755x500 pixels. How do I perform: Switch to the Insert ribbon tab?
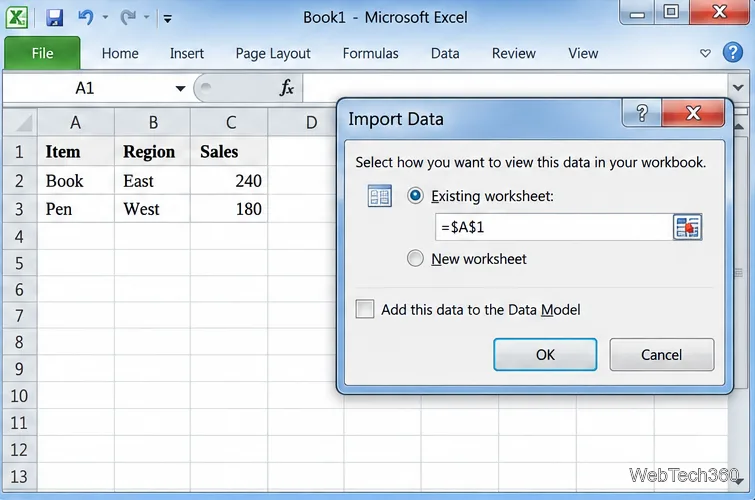tap(186, 53)
